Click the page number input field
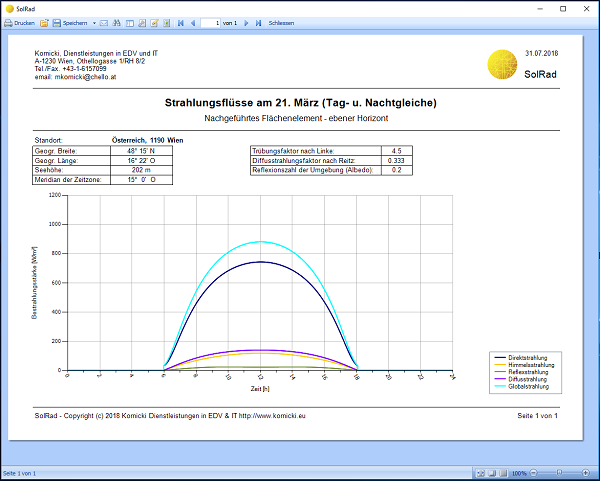The image size is (600, 481). (209, 22)
